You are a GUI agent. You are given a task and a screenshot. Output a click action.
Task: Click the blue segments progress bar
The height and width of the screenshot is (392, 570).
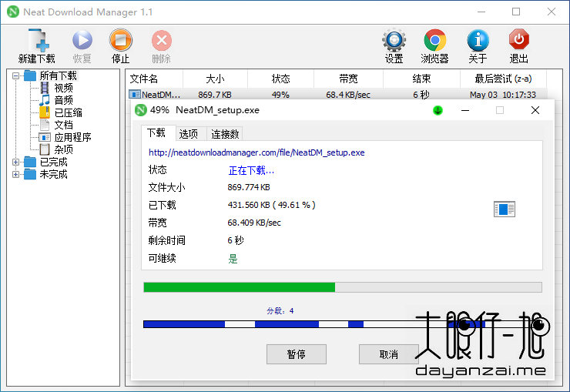[343, 324]
